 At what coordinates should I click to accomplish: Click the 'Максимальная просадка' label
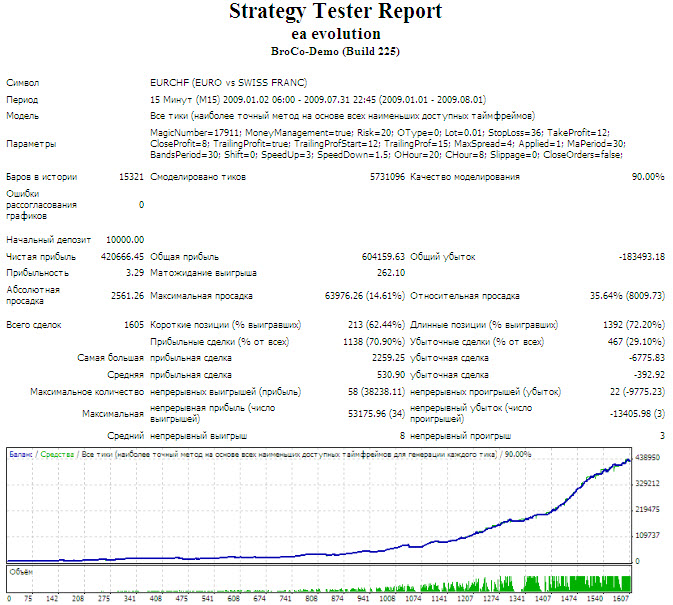(x=201, y=296)
